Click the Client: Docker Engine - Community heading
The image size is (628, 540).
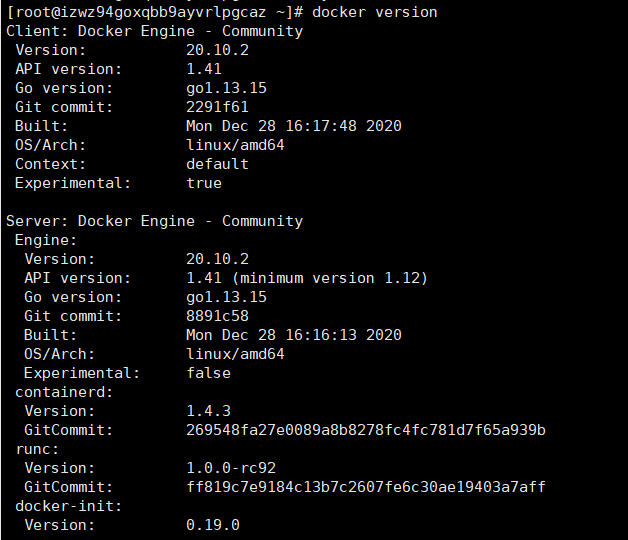coord(155,31)
